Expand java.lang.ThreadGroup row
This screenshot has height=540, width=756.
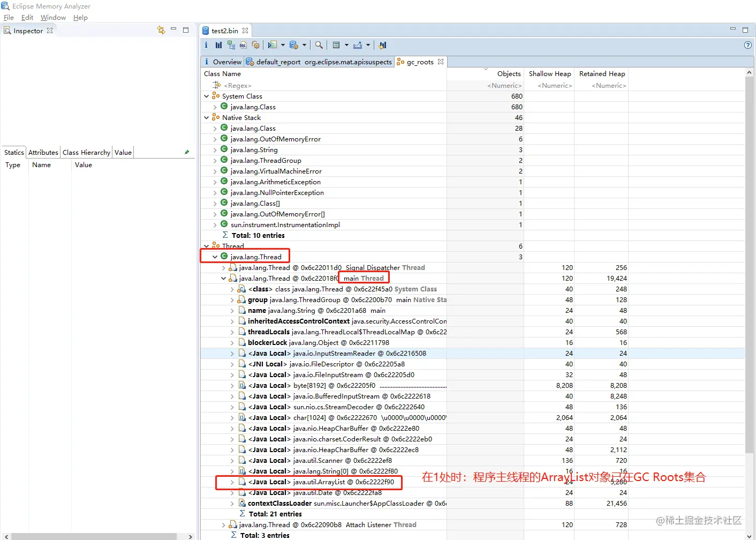[x=215, y=161]
